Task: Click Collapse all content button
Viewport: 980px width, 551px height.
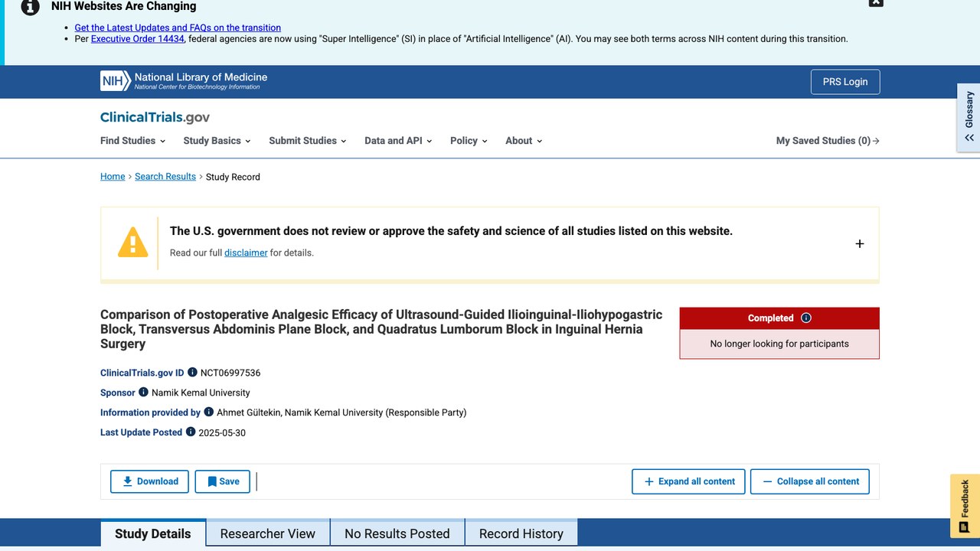Action: pos(810,481)
